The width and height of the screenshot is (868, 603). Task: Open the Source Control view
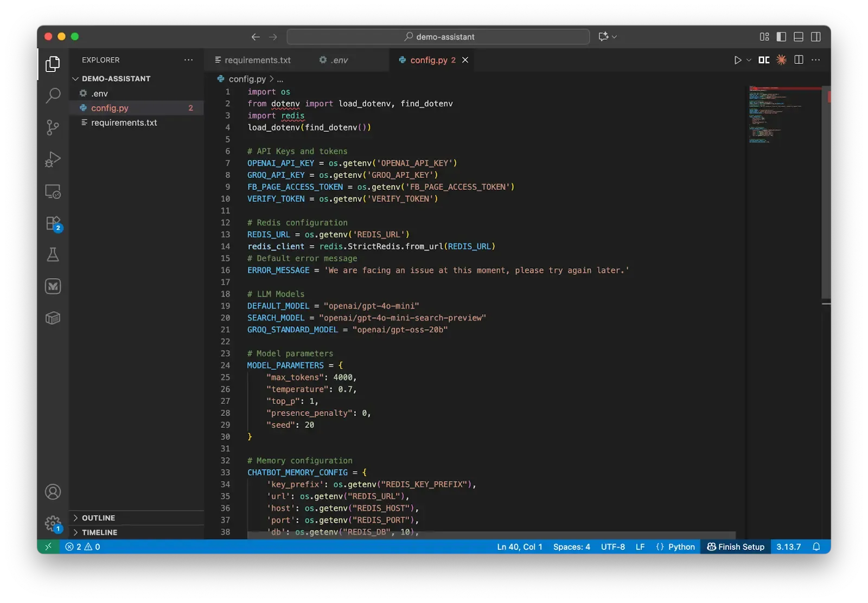coord(53,127)
